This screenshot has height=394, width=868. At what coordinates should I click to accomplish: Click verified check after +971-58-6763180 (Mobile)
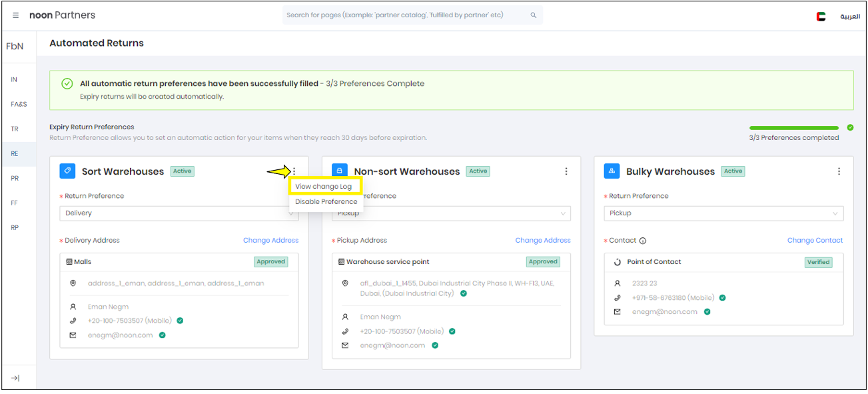coord(722,298)
